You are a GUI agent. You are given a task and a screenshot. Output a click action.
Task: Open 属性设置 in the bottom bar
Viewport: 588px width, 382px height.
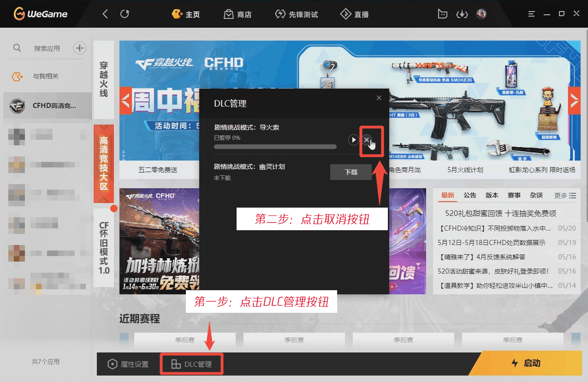(128, 364)
